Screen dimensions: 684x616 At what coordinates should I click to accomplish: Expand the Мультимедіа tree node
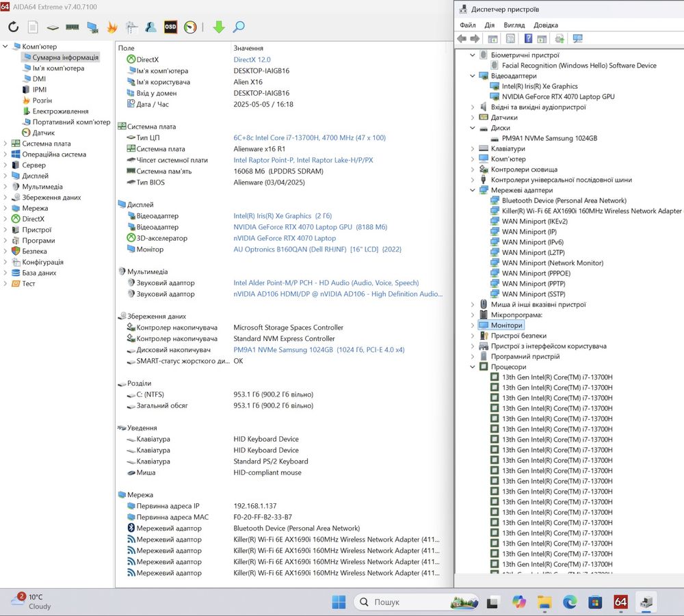(5, 187)
